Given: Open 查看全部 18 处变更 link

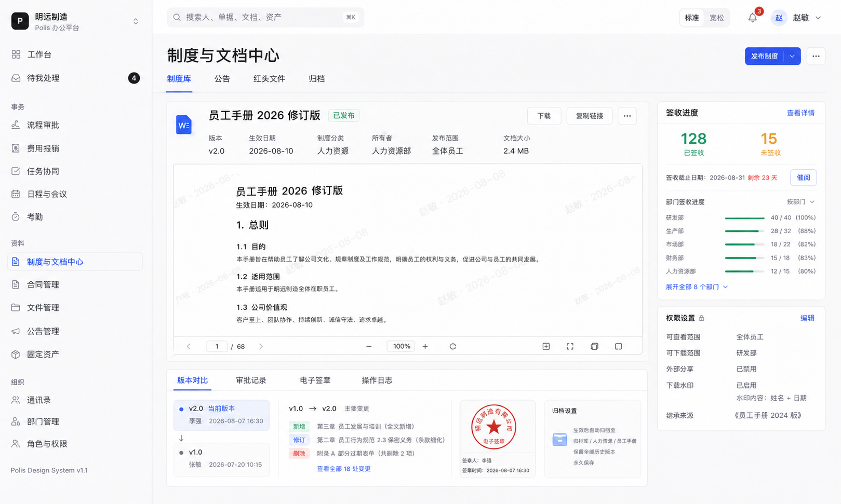Looking at the screenshot, I should click(x=344, y=469).
